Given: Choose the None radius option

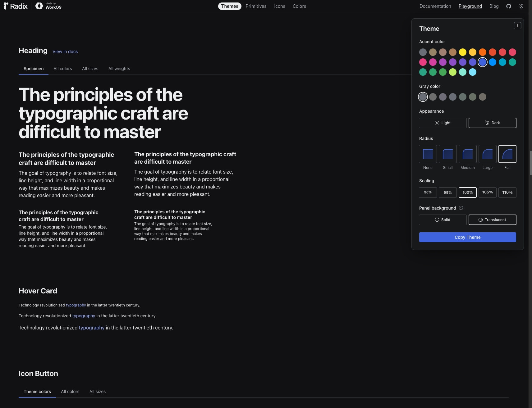Looking at the screenshot, I should pyautogui.click(x=428, y=154).
